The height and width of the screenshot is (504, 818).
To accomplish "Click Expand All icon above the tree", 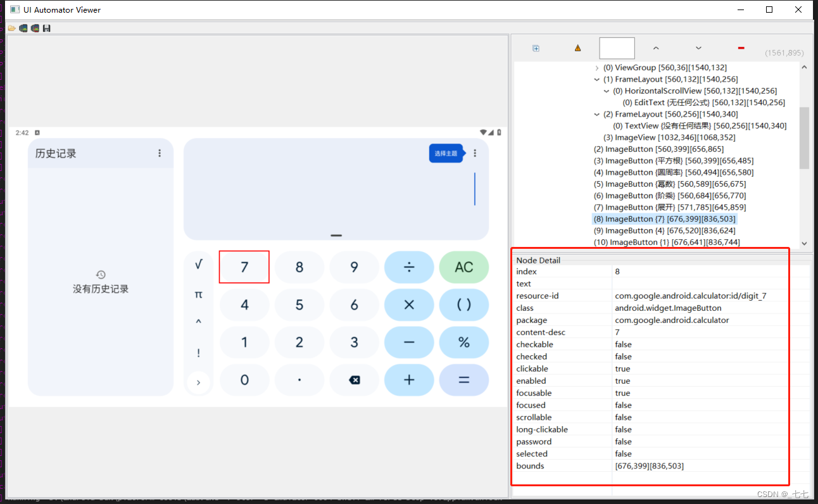I will (536, 48).
